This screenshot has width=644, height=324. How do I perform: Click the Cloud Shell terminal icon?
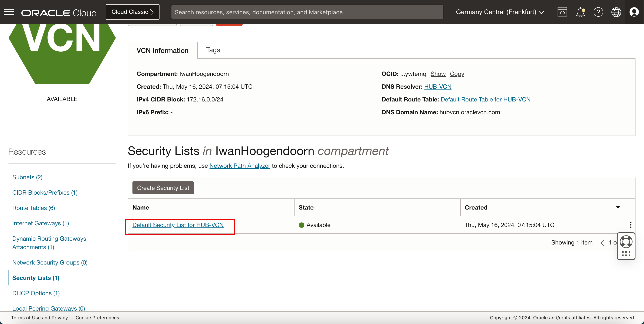pyautogui.click(x=562, y=12)
